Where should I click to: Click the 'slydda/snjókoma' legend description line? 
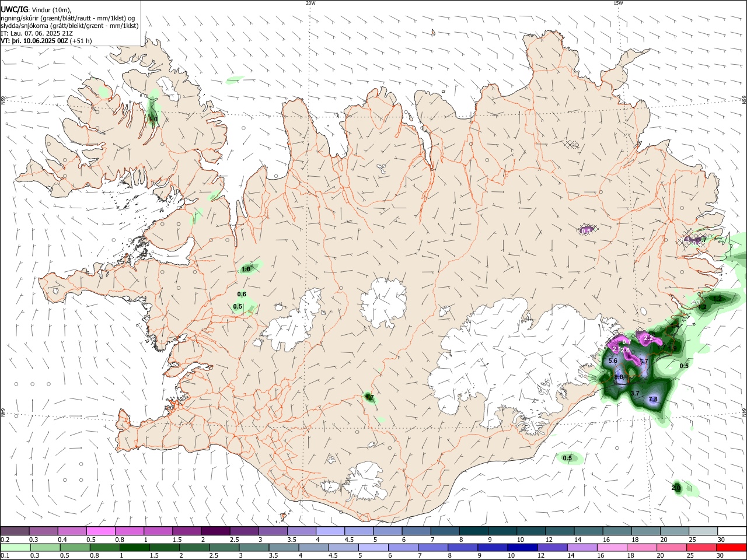coord(69,26)
